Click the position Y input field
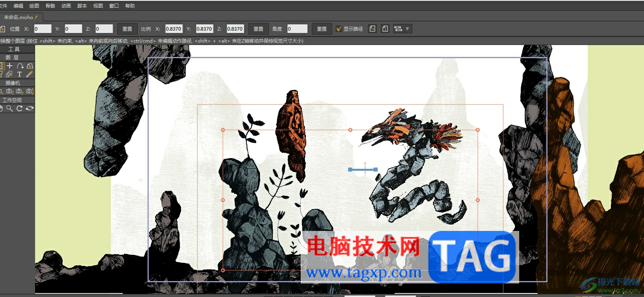 pos(73,29)
